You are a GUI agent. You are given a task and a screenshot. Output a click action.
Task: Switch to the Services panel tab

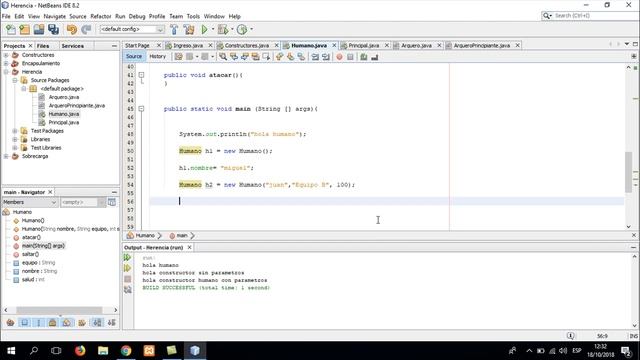(x=73, y=46)
